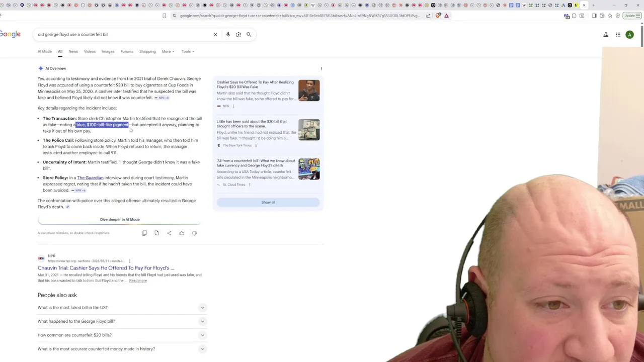Open AI Overview three-dot options menu
This screenshot has width=644, height=362.
(x=321, y=68)
